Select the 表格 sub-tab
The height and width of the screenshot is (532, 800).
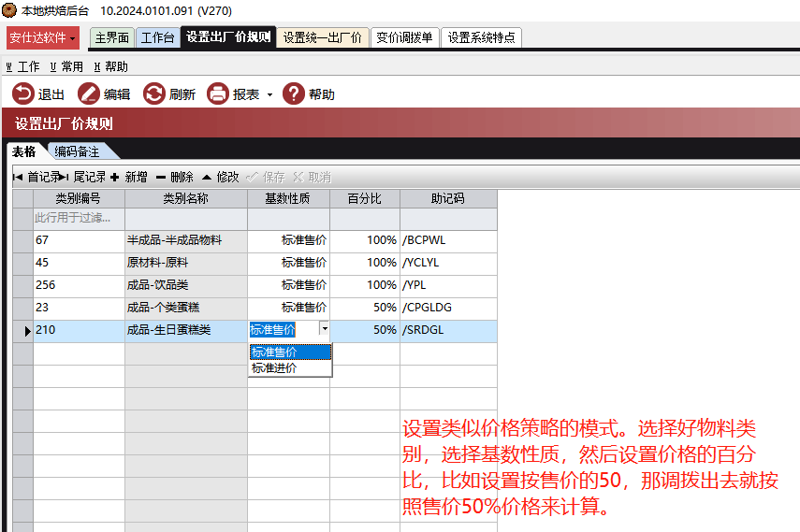pos(24,151)
